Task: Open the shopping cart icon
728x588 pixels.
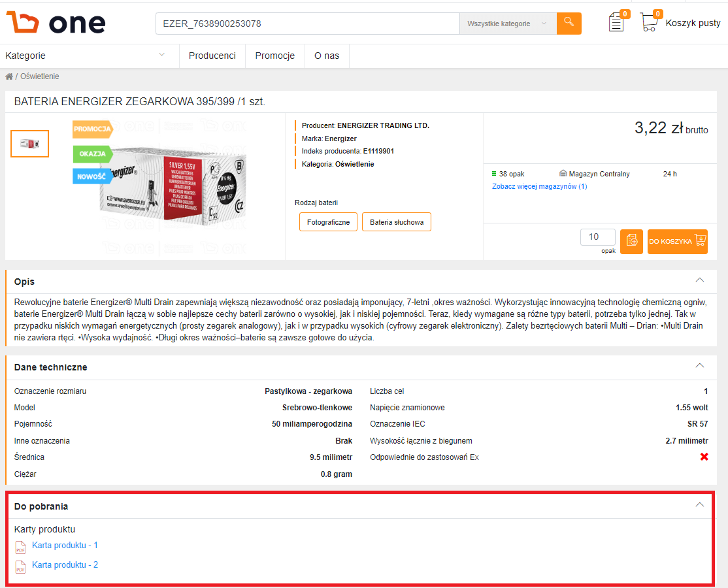Action: coord(649,22)
